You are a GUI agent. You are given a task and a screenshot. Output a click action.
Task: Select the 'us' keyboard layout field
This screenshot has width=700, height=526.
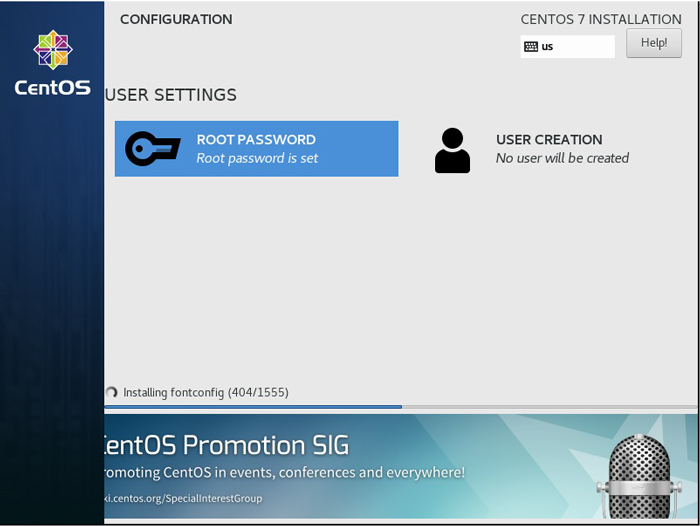click(567, 46)
